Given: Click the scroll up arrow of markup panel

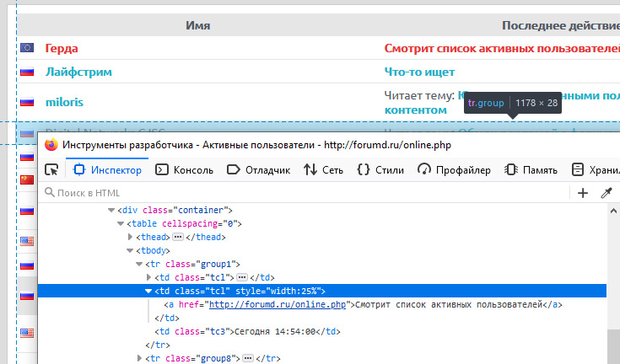Looking at the screenshot, I should click(x=613, y=211).
